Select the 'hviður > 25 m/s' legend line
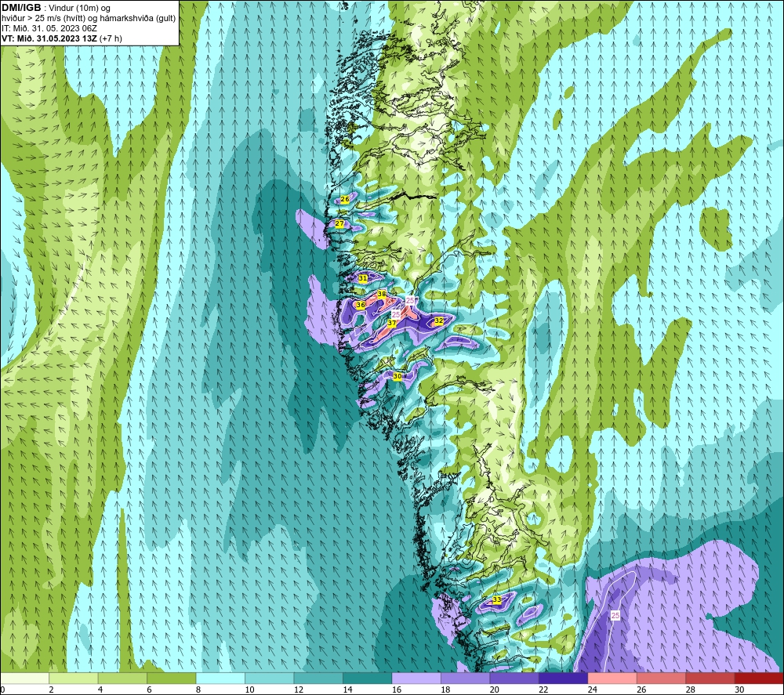Screen dimensions: 784x695 (89, 19)
